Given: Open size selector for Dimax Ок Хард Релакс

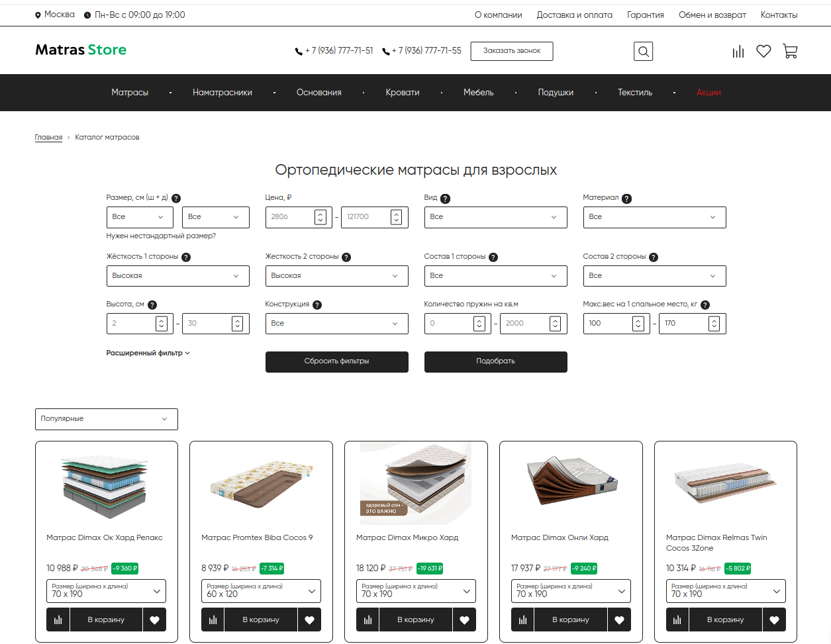Looking at the screenshot, I should [x=106, y=591].
